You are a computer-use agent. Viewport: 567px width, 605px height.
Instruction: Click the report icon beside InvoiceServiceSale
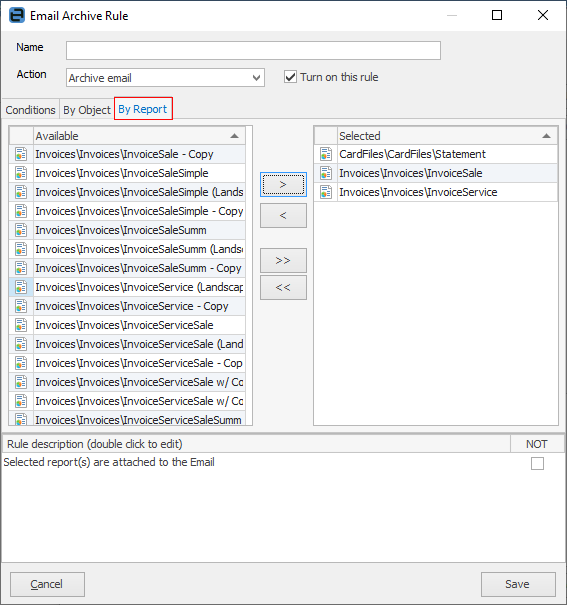pos(21,325)
